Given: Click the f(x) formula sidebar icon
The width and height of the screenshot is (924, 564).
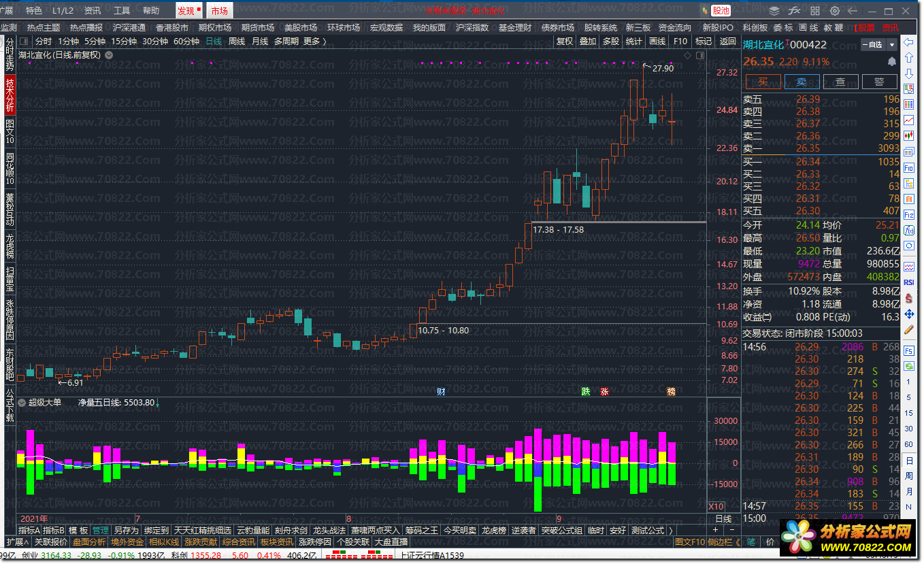Looking at the screenshot, I should (x=908, y=230).
